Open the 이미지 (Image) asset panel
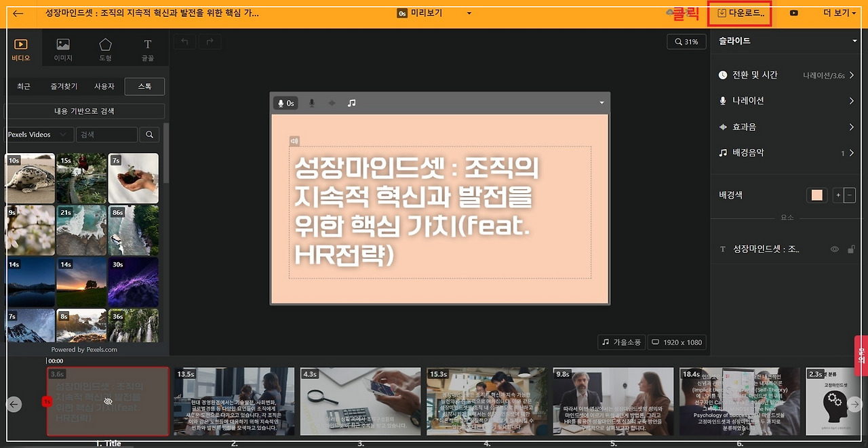The height and width of the screenshot is (448, 868). [62, 47]
